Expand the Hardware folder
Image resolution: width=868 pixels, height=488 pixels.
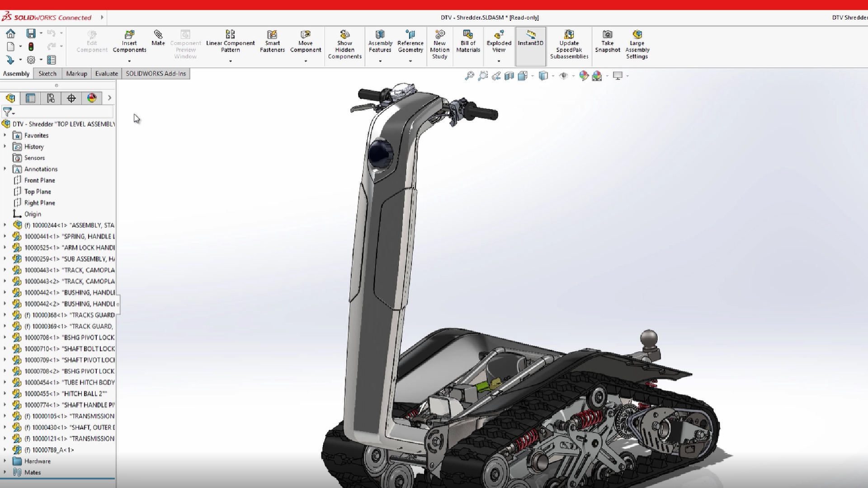pyautogui.click(x=5, y=461)
